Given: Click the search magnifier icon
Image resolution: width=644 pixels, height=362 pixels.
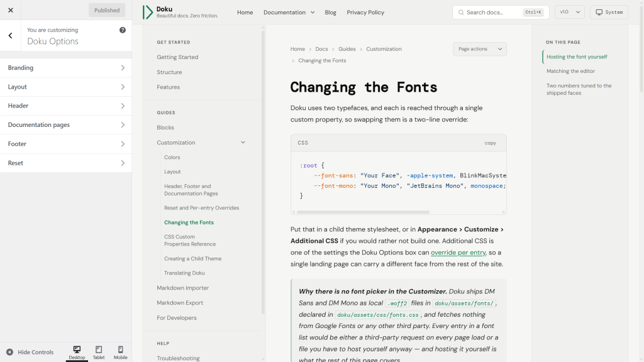Looking at the screenshot, I should click(x=461, y=13).
